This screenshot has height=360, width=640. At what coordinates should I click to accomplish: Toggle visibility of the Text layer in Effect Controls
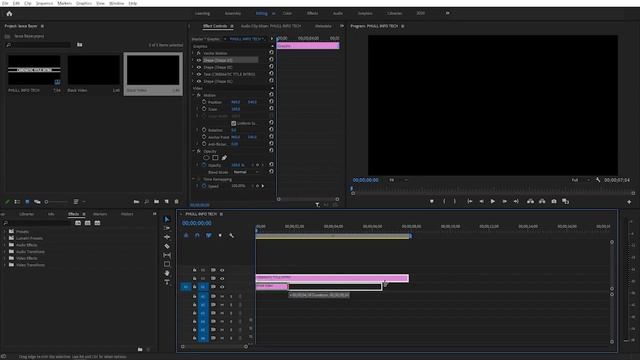(x=199, y=74)
